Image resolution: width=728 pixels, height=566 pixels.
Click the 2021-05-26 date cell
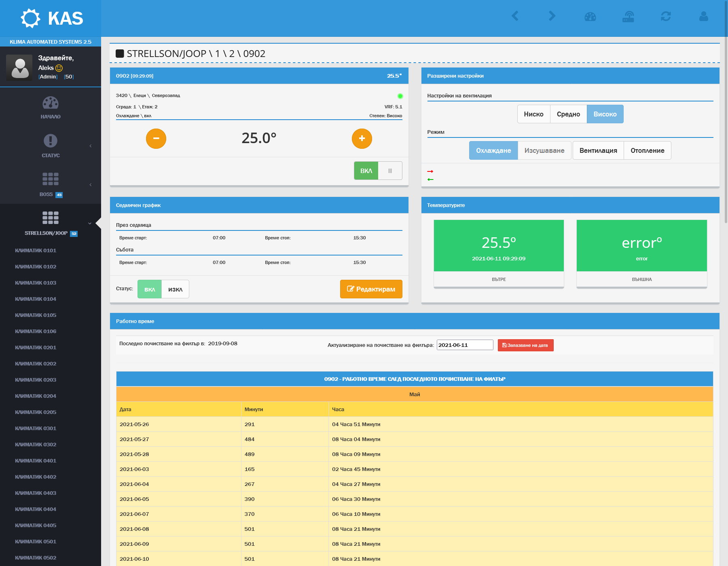pyautogui.click(x=179, y=424)
